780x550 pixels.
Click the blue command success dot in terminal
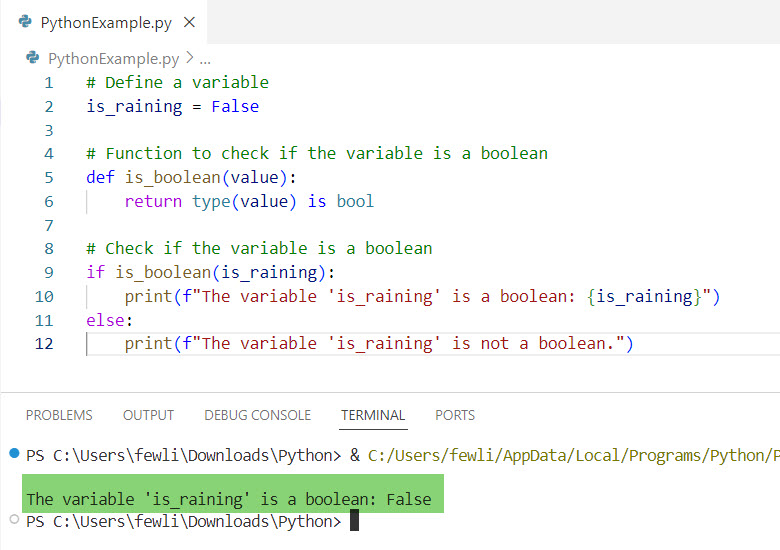click(14, 453)
